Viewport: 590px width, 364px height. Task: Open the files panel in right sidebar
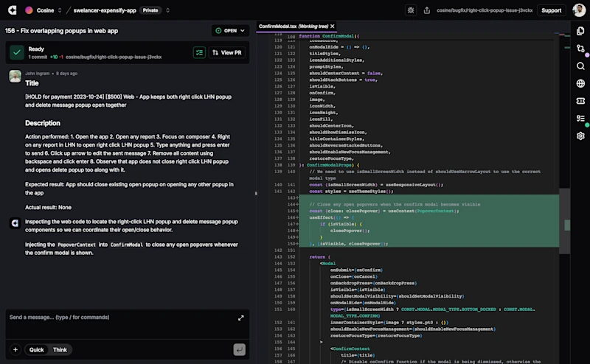580,31
